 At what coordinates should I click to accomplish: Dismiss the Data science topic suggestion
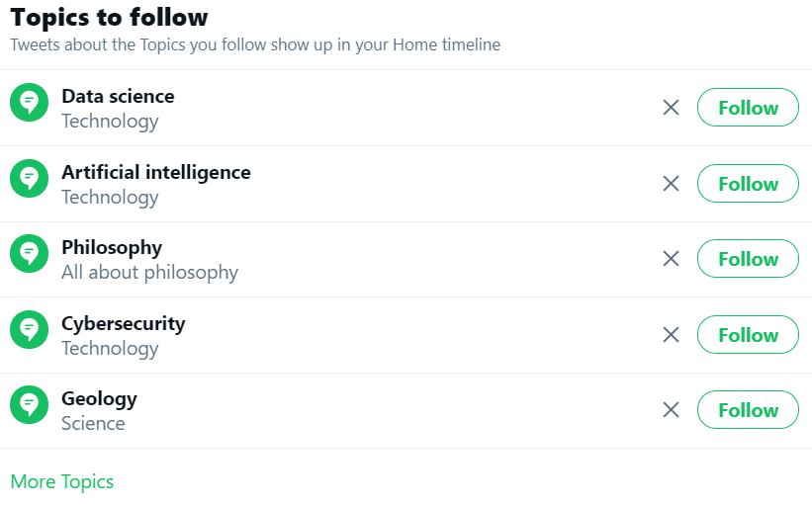pos(671,108)
